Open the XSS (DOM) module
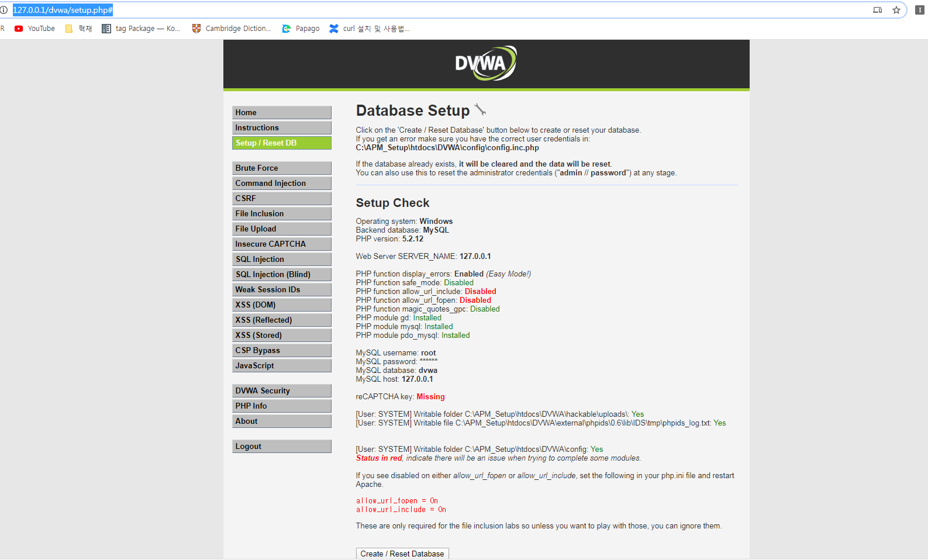928x560 pixels. pos(282,305)
